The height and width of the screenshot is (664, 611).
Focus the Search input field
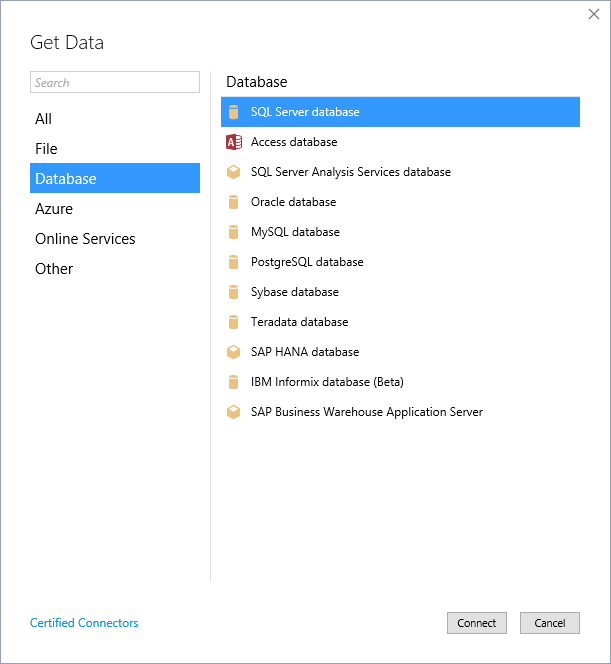(115, 82)
